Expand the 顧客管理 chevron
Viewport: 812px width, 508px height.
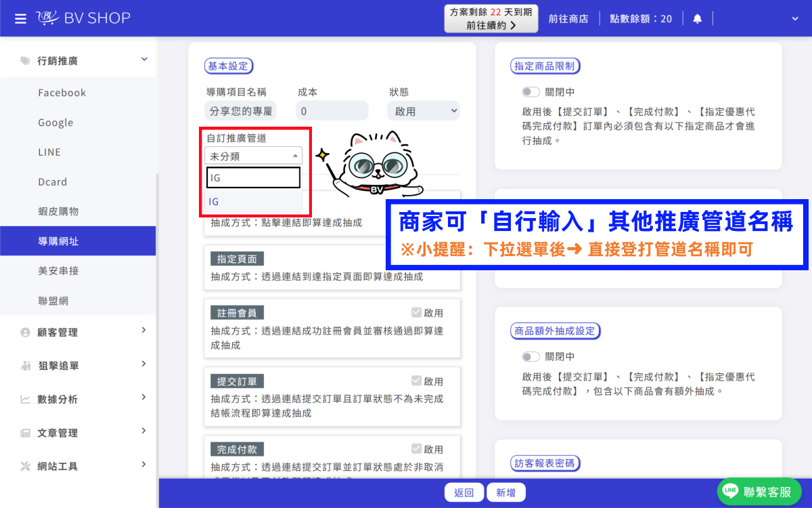[x=144, y=331]
